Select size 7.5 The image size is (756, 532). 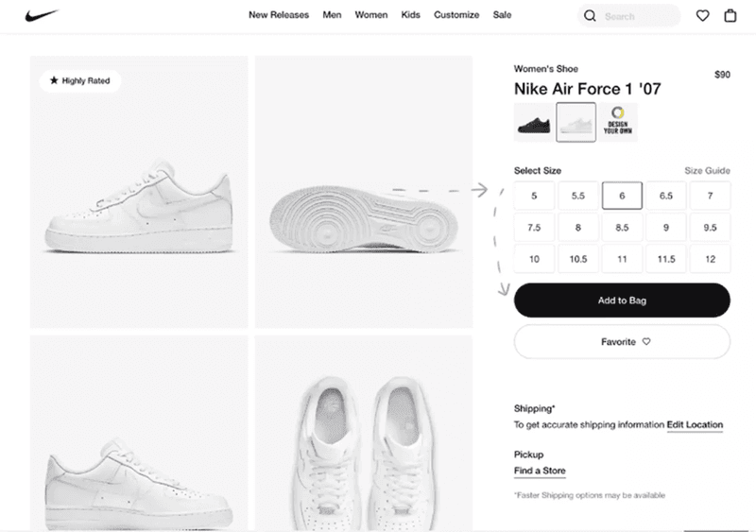click(534, 228)
